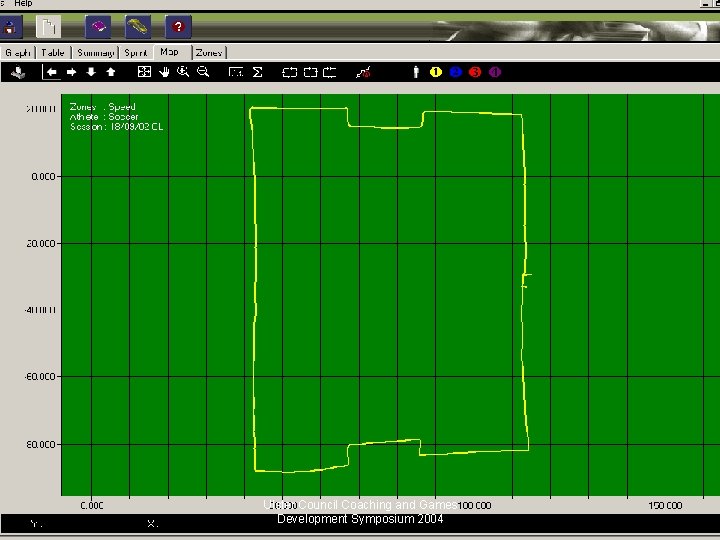Select the zoom in magnifier
Screen dimensions: 720x540
coord(183,72)
